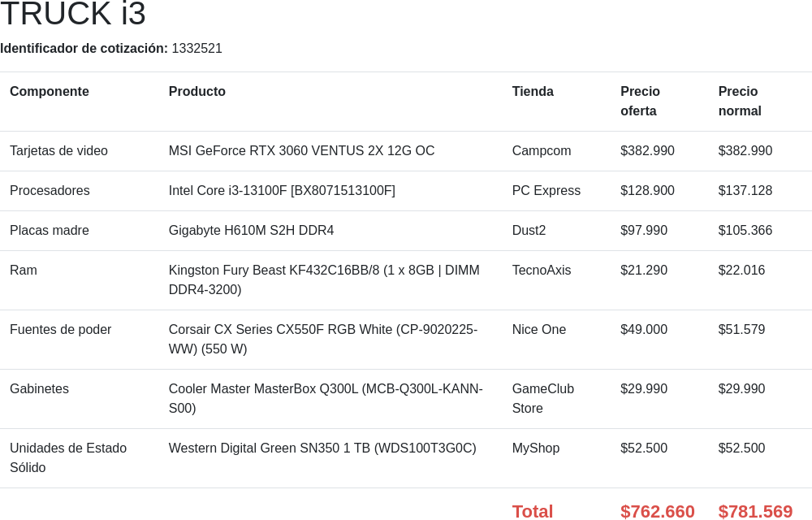Image resolution: width=812 pixels, height=520 pixels.
Task: Open the Gigabyte H610M S2H DDR4 entry
Action: (x=251, y=231)
